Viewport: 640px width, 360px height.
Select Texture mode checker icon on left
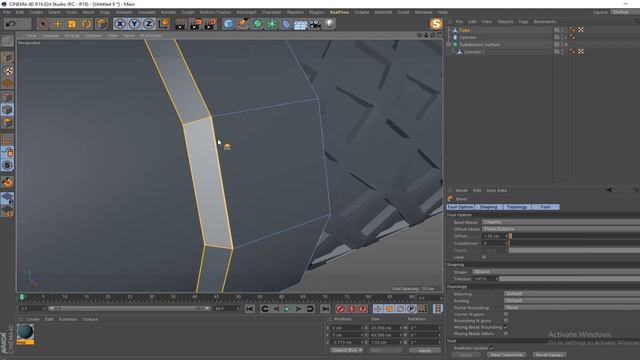pos(7,71)
